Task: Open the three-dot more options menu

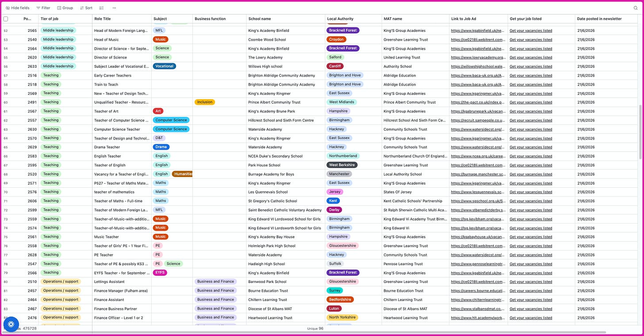Action: (114, 8)
